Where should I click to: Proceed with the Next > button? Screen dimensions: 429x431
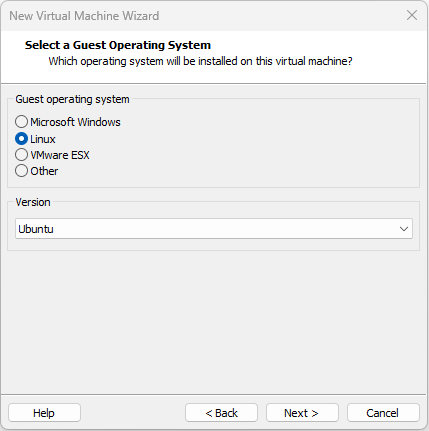click(x=302, y=413)
